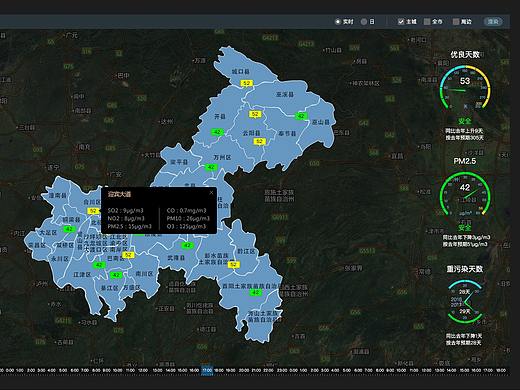520x390 pixels.
Task: Click the 铜梁县 district label
Action: coord(71,220)
